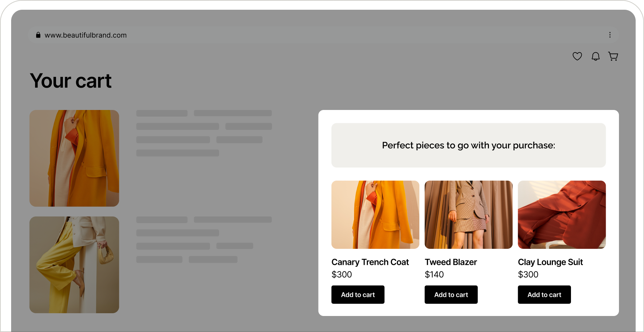644x332 pixels.
Task: Click the Canary Trench Coat product name
Action: [370, 262]
